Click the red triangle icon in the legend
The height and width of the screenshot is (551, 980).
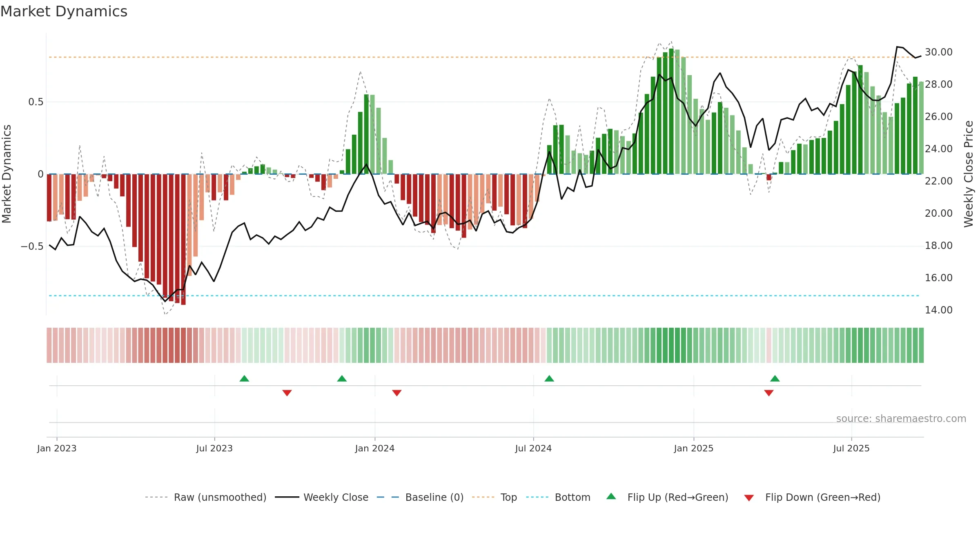click(749, 498)
